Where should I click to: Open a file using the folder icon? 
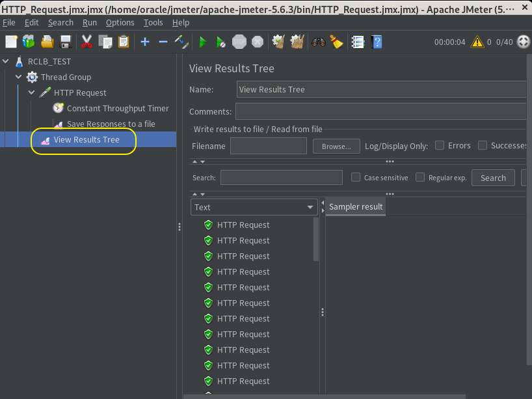click(x=47, y=42)
